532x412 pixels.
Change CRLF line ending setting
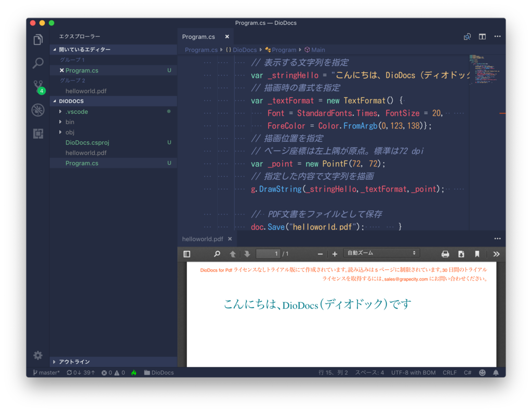(449, 373)
